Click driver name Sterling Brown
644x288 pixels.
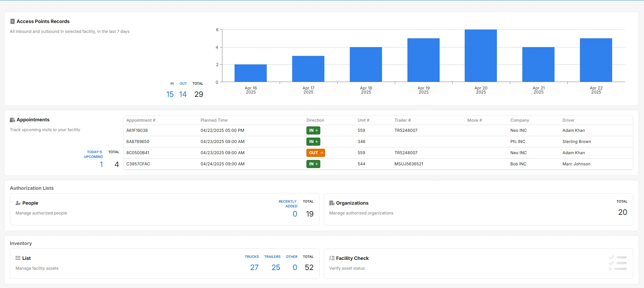(x=577, y=142)
